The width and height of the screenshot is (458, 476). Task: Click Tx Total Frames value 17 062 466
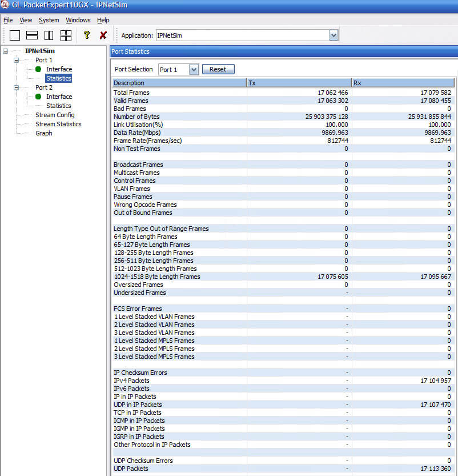[333, 93]
